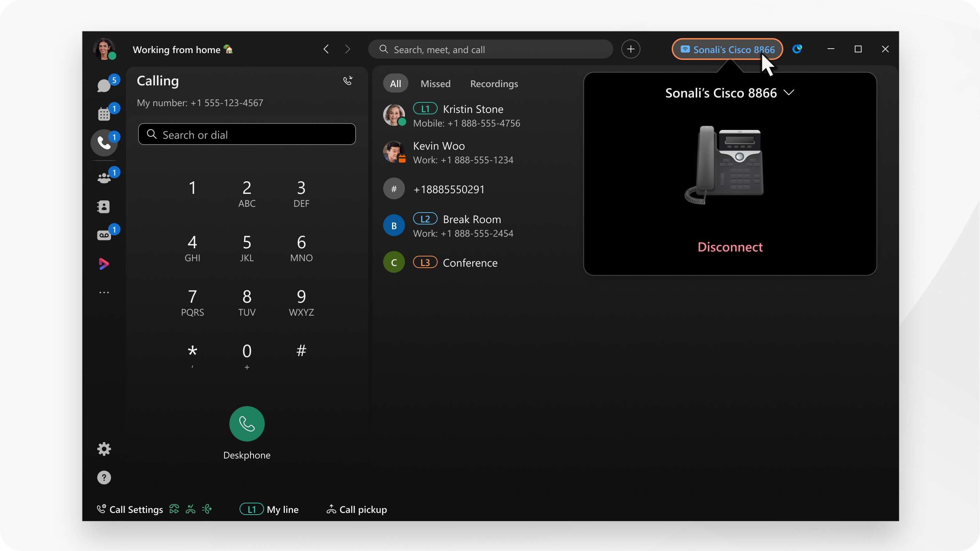
Task: Open the Contacts icon in sidebar
Action: 103,206
